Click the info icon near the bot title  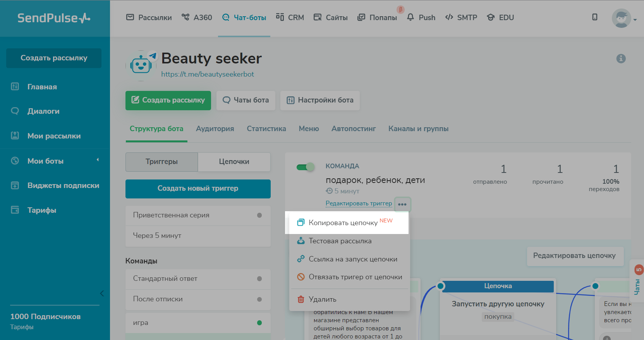point(621,58)
